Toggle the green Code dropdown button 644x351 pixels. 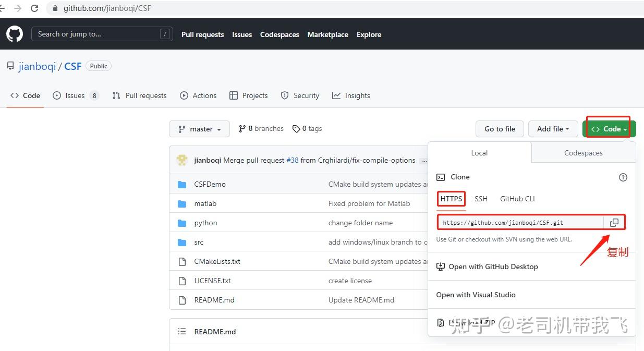point(609,129)
